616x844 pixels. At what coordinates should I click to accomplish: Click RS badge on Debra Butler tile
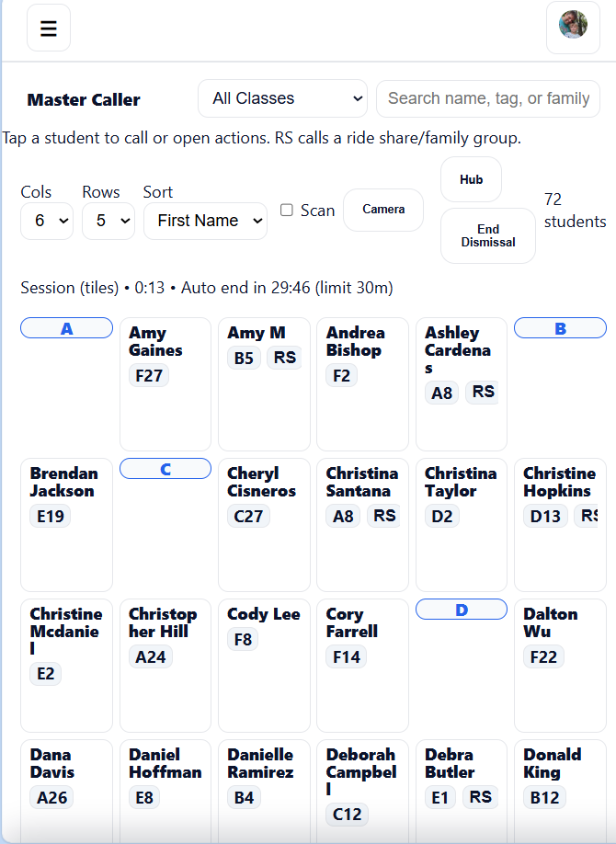(x=480, y=797)
